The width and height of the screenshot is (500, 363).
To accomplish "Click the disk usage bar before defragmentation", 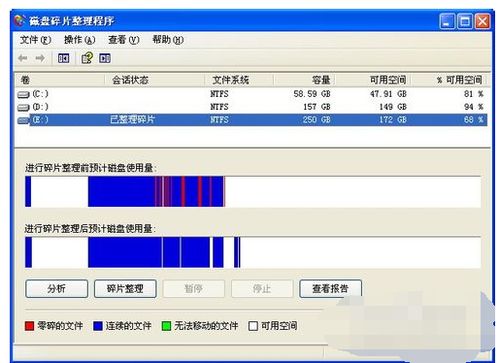I will pyautogui.click(x=253, y=192).
